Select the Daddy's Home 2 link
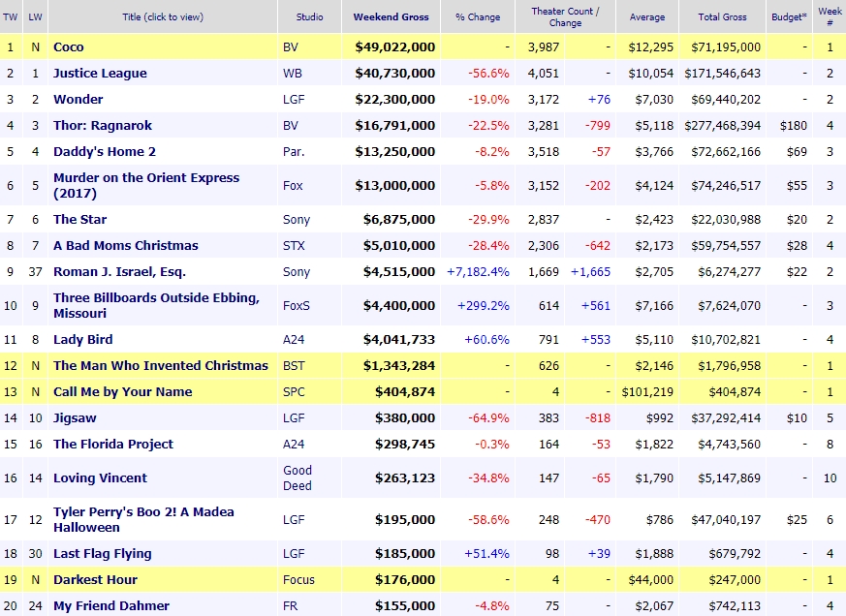 (x=104, y=151)
